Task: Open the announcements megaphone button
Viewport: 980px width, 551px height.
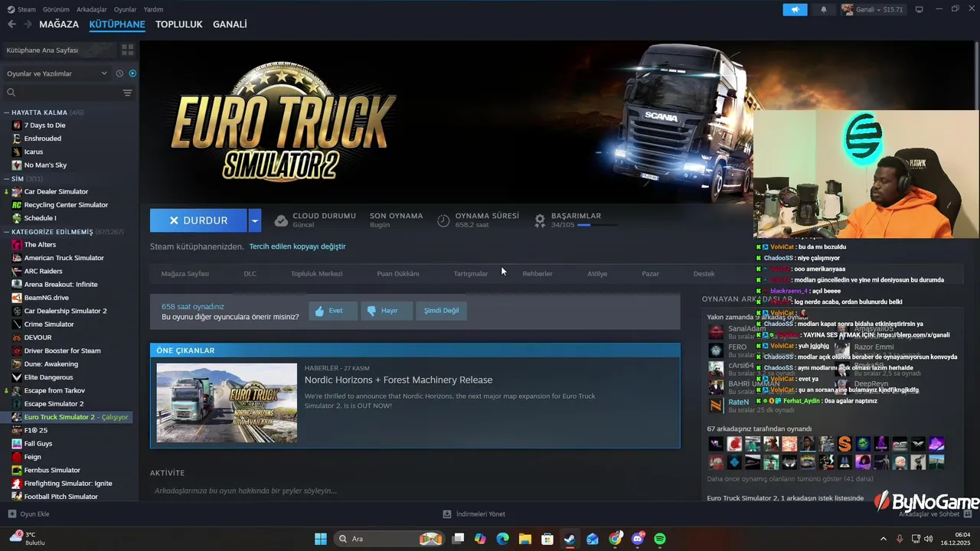Action: (x=795, y=10)
